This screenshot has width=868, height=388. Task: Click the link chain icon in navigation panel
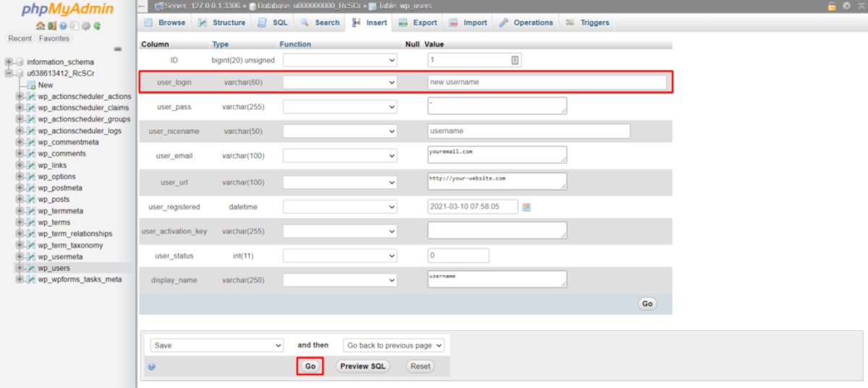click(118, 49)
